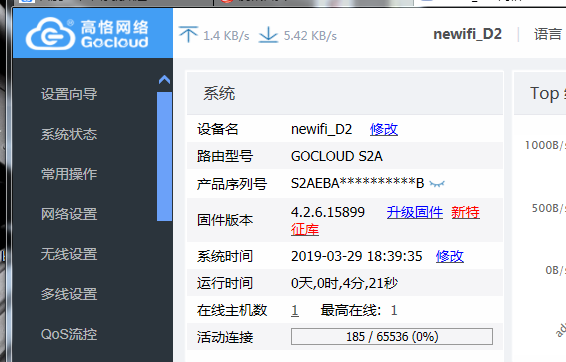Click the 固件版本 row label

tap(225, 220)
